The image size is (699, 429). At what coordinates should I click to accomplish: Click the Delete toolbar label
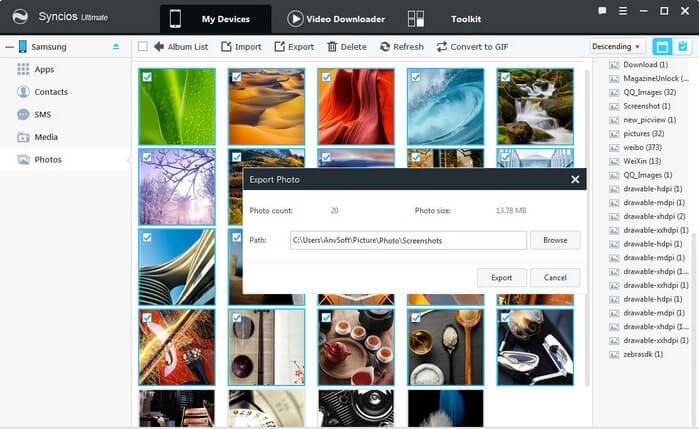pyautogui.click(x=354, y=46)
